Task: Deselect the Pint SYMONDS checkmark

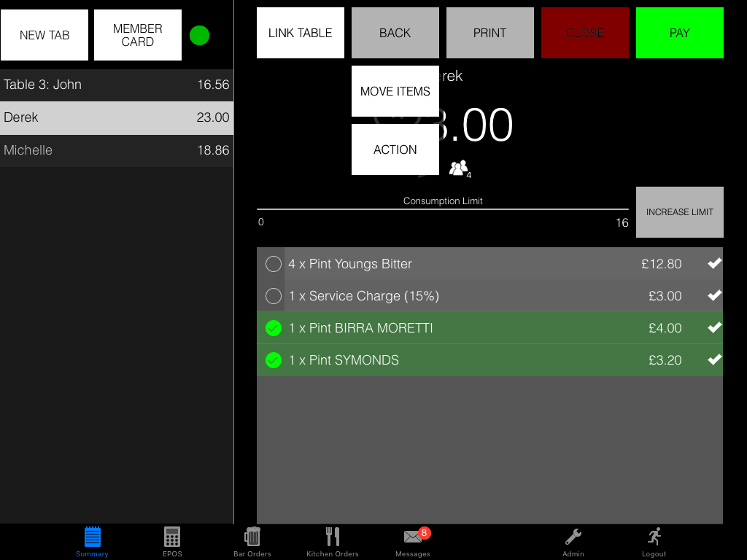Action: pyautogui.click(x=274, y=360)
